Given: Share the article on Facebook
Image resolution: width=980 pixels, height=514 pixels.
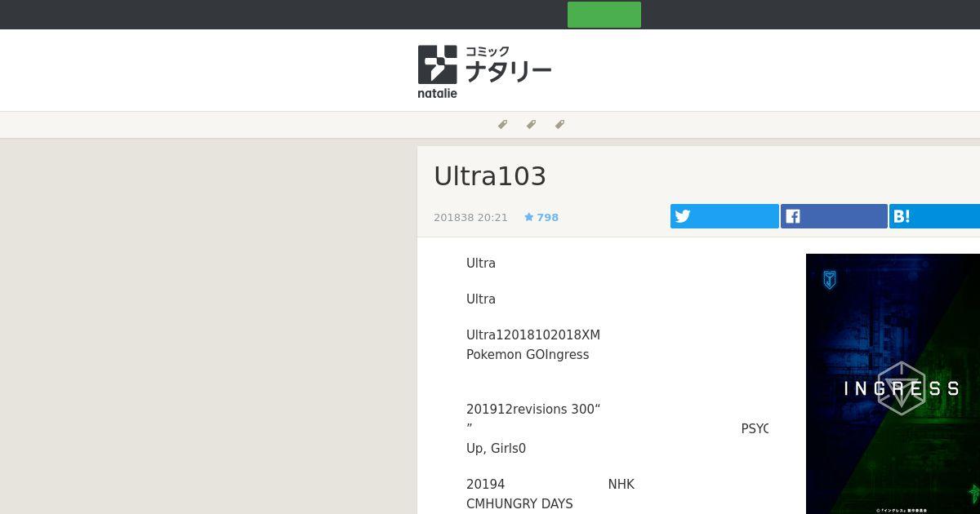Looking at the screenshot, I should tap(834, 216).
